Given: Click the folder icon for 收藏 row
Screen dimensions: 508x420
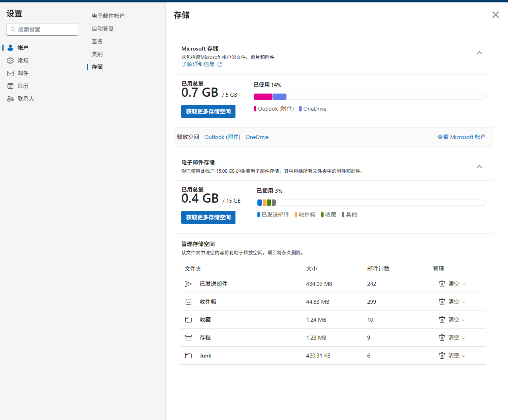Looking at the screenshot, I should tap(188, 320).
